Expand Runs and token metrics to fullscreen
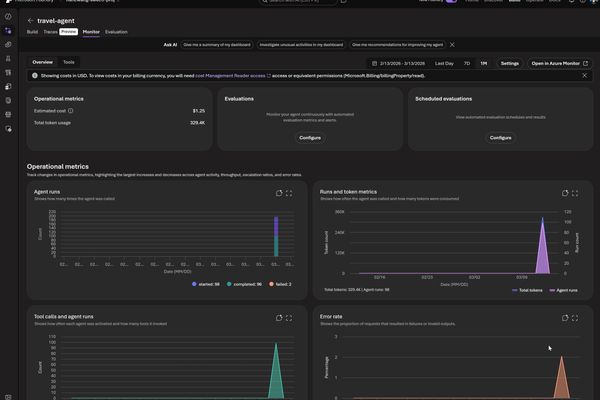The height and width of the screenshot is (400, 600). click(x=575, y=193)
